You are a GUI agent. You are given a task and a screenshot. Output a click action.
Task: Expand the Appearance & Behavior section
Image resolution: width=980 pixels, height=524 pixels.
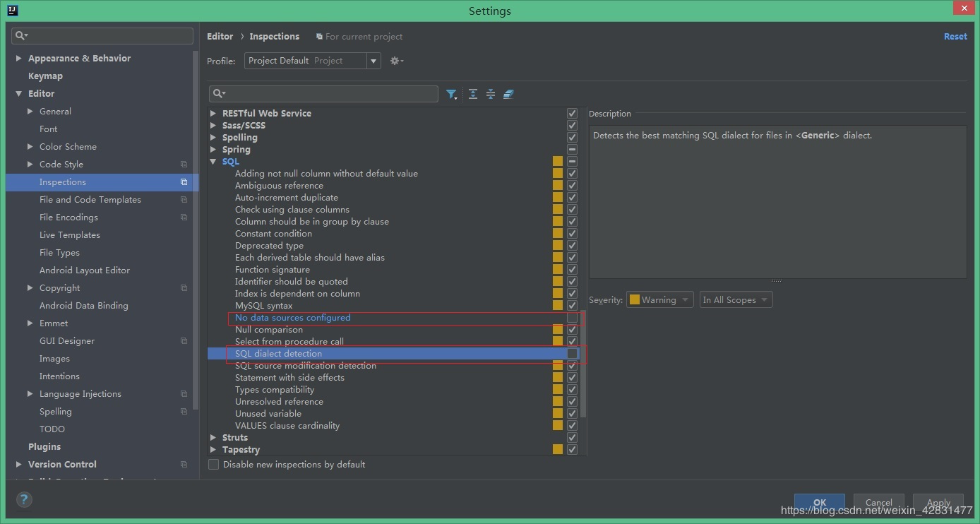(x=18, y=59)
